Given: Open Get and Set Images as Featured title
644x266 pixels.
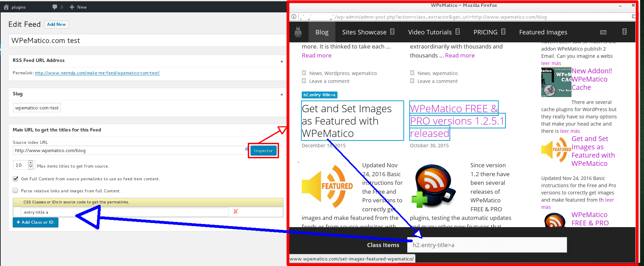Looking at the screenshot, I should tap(352, 121).
